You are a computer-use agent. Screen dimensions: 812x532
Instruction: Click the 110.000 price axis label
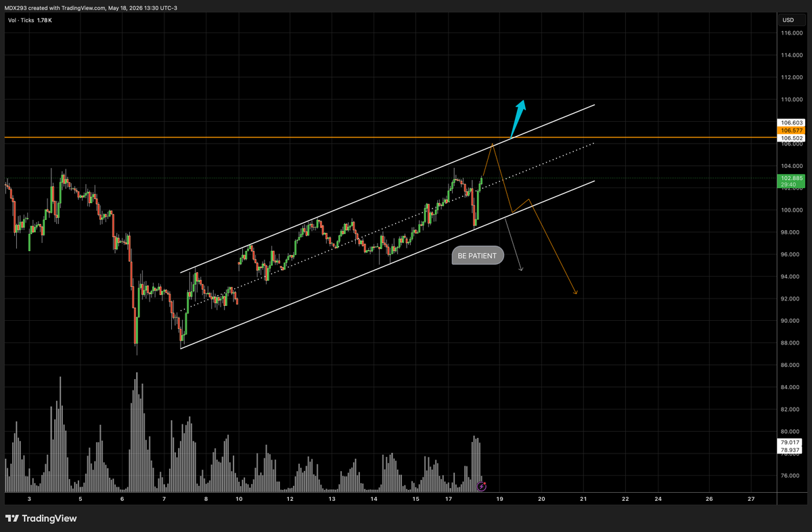[791, 99]
